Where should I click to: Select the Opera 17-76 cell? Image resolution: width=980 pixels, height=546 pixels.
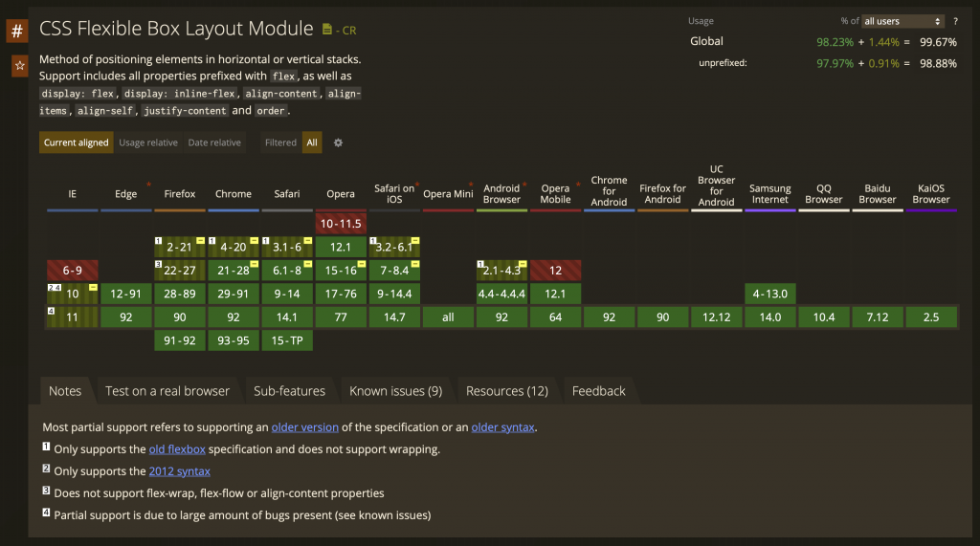tap(341, 294)
